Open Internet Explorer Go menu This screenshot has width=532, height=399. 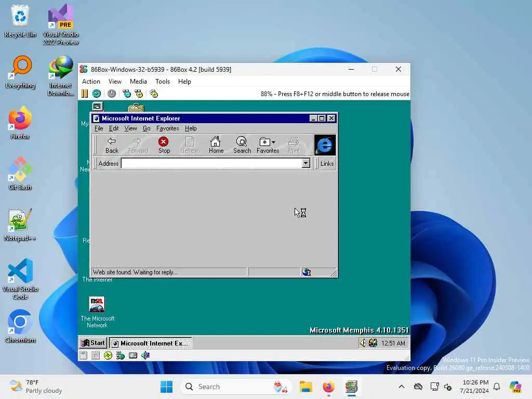coord(147,128)
